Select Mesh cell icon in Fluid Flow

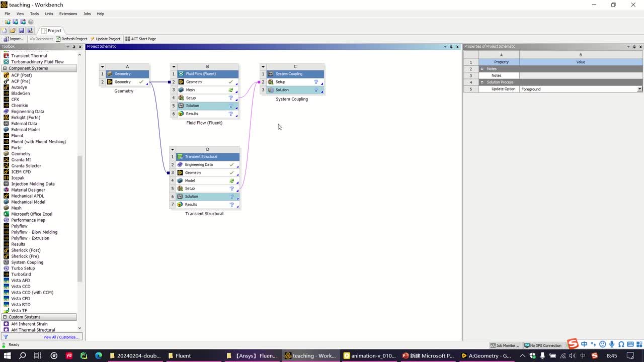(x=181, y=90)
